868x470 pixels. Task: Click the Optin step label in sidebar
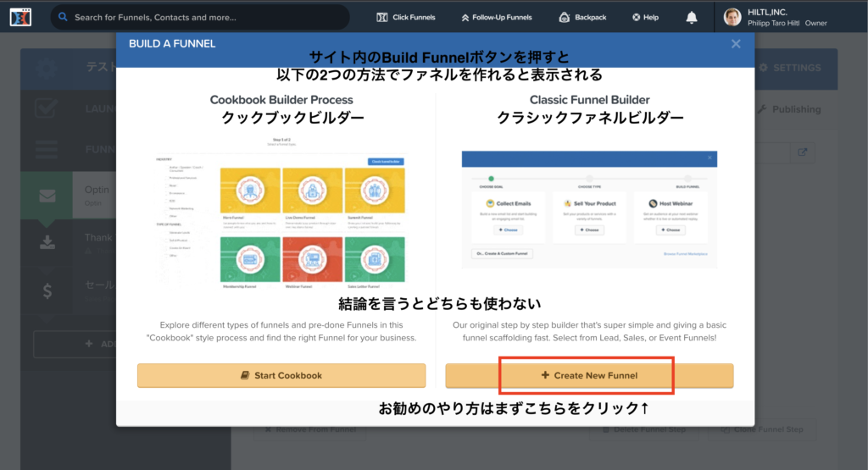(x=97, y=190)
